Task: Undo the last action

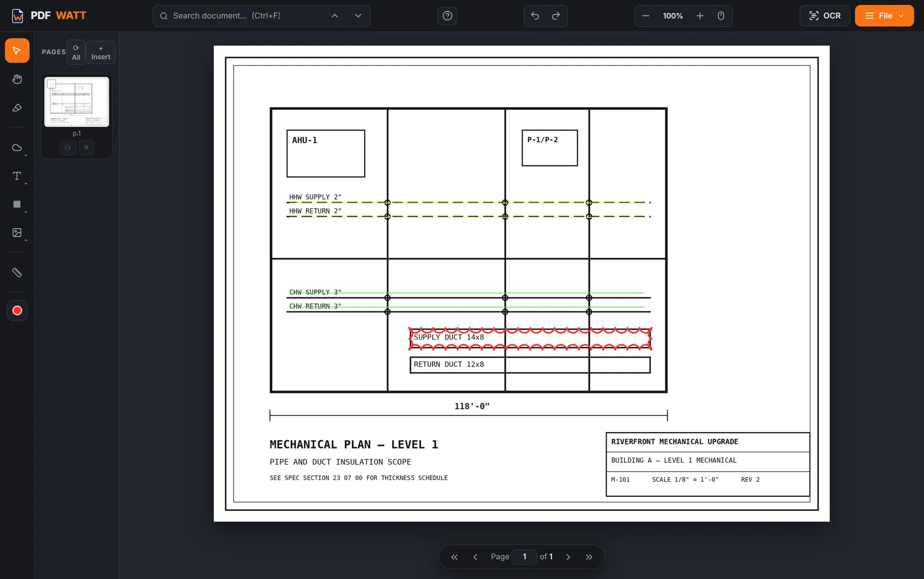Action: [x=535, y=16]
